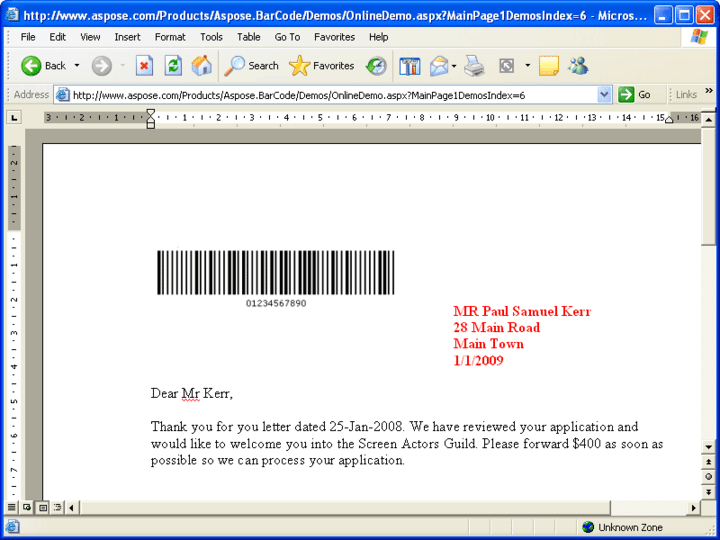
Task: Open the Search pane
Action: (251, 66)
